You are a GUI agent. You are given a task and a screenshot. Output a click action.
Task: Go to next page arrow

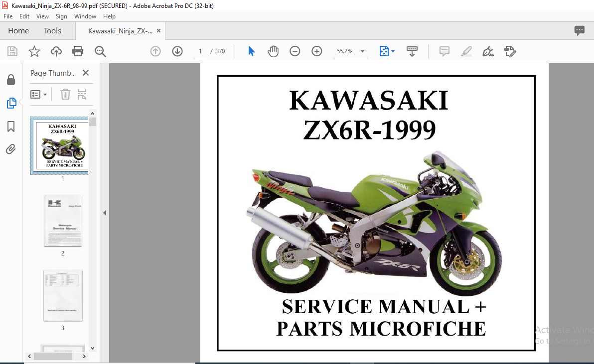pyautogui.click(x=177, y=51)
